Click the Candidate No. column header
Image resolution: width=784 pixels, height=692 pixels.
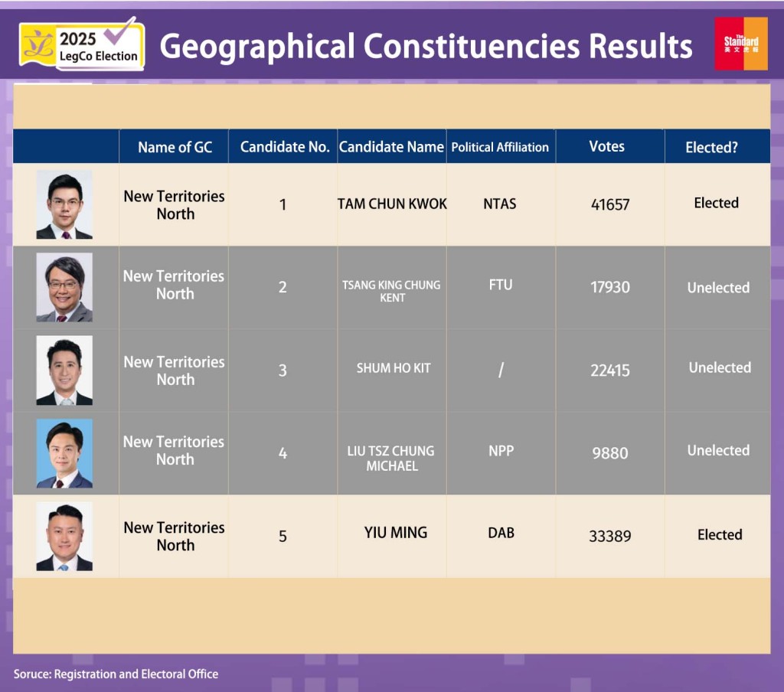click(x=284, y=147)
